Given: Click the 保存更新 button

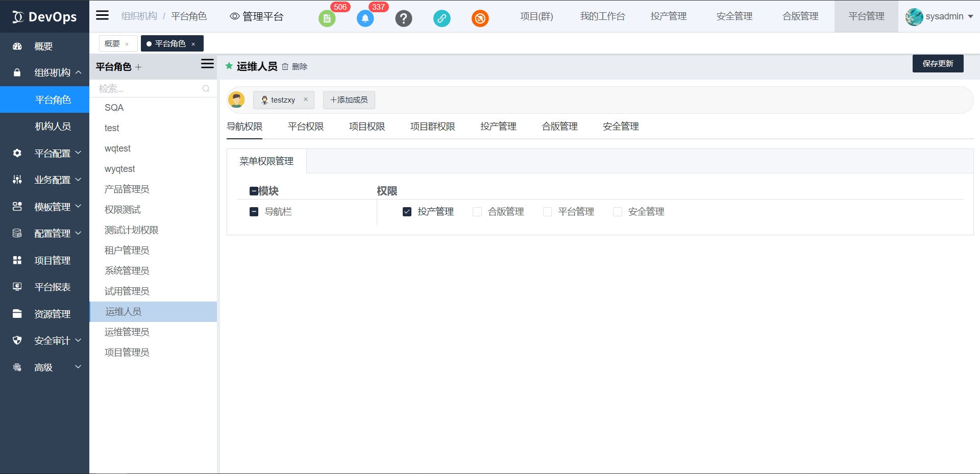Looking at the screenshot, I should pos(938,64).
